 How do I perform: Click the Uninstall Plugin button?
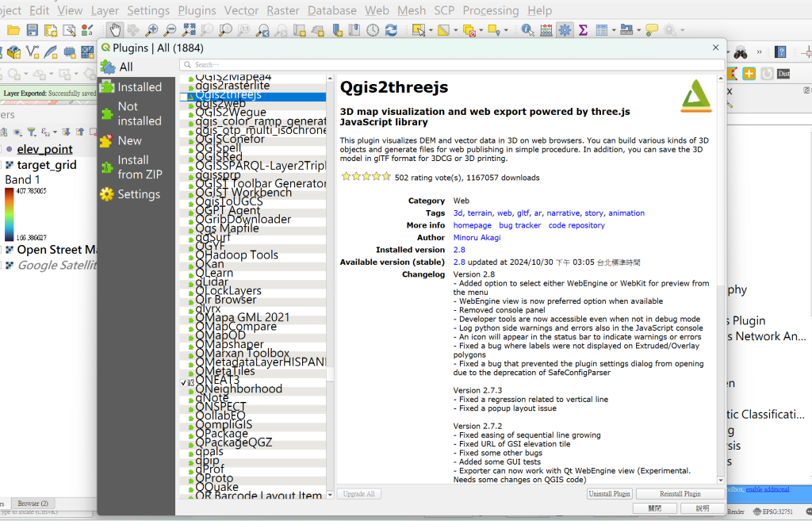point(610,493)
